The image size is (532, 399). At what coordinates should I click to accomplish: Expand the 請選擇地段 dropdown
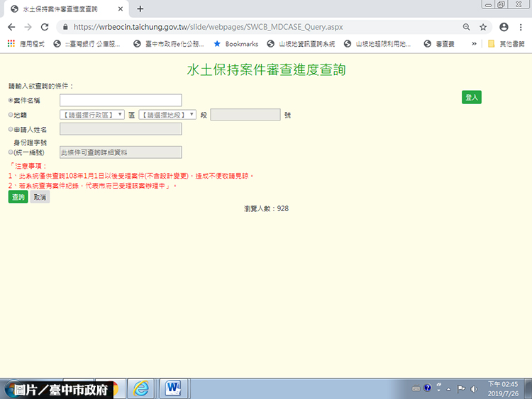point(167,115)
